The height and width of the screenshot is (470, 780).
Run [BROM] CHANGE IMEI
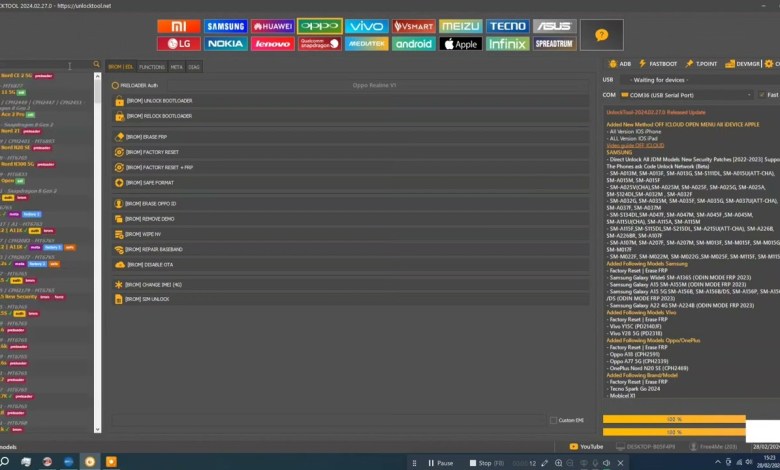[x=351, y=285]
